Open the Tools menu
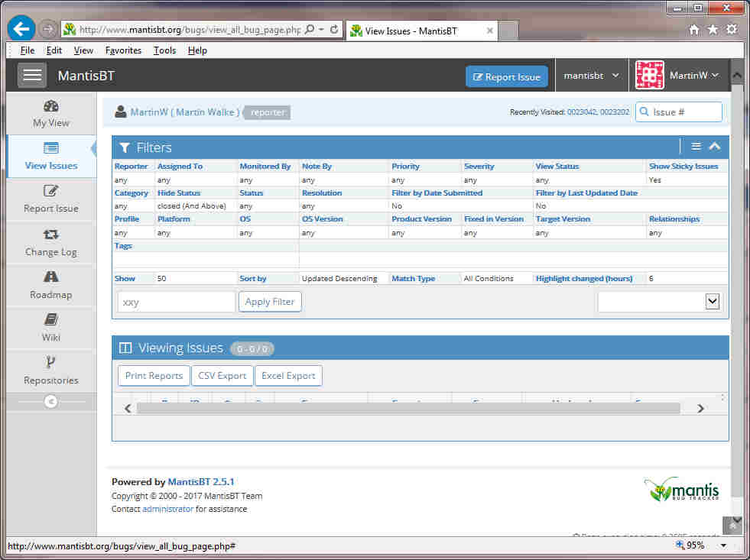 coord(164,50)
